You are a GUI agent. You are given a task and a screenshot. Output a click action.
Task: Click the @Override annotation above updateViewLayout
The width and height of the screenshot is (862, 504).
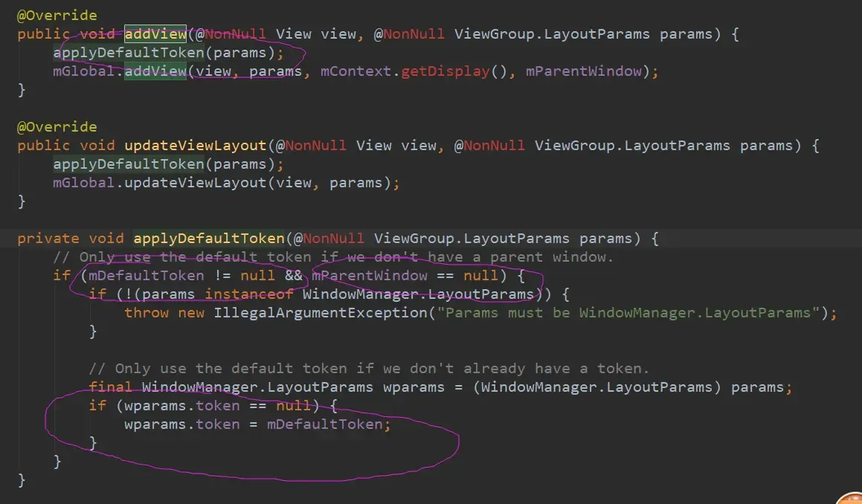[57, 127]
